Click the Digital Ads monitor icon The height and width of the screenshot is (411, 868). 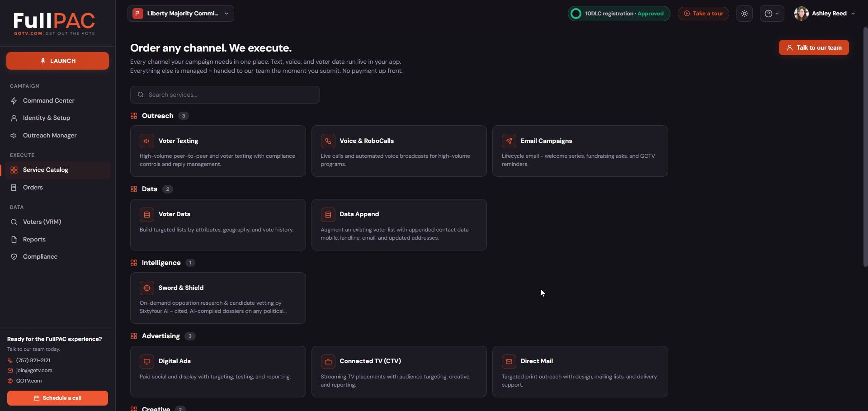[x=147, y=362]
